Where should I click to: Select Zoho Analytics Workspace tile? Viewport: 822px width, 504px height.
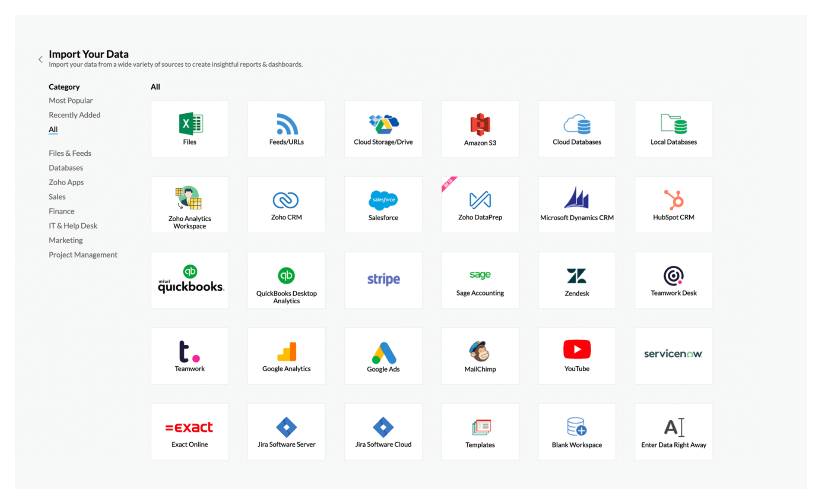coord(190,205)
